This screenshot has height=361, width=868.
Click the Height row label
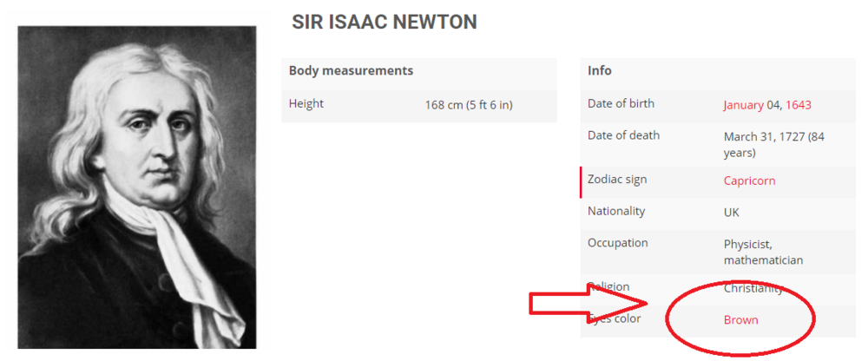pos(306,103)
